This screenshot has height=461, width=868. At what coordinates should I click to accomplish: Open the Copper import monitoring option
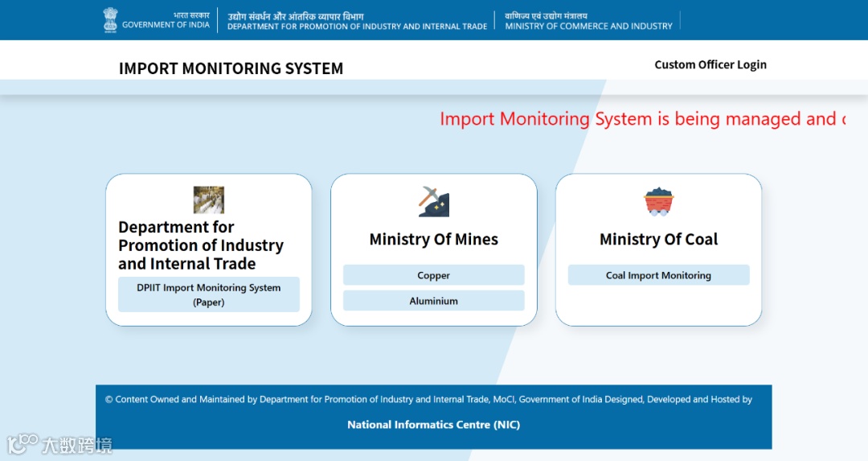(x=433, y=275)
